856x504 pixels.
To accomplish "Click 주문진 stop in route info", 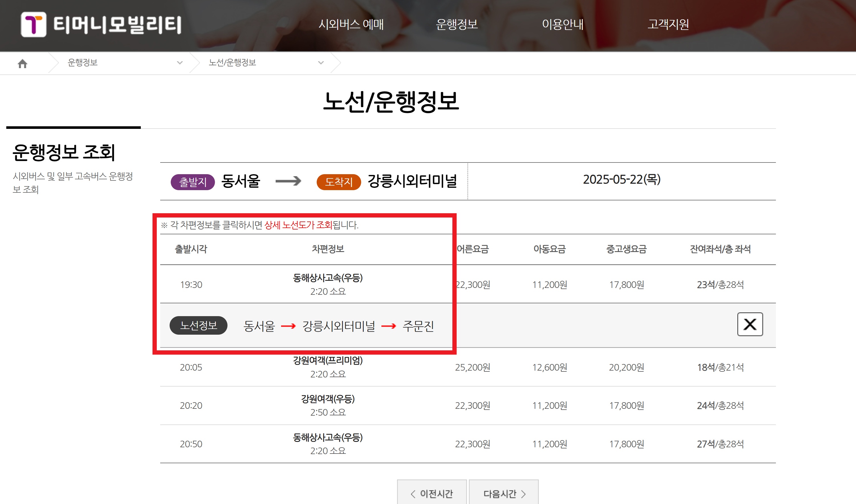I will point(418,326).
